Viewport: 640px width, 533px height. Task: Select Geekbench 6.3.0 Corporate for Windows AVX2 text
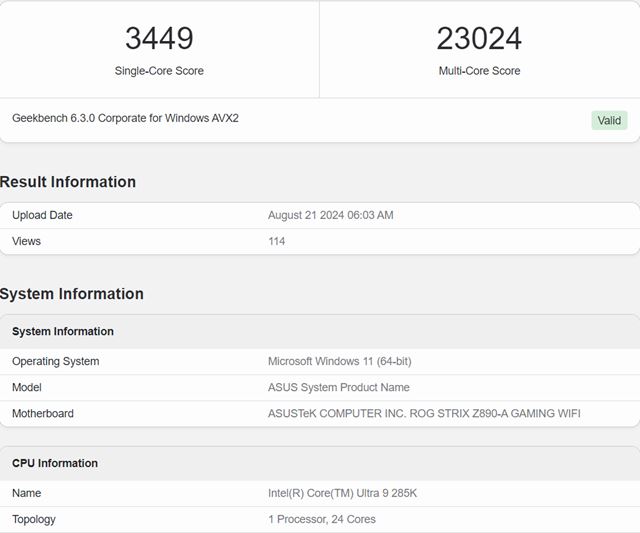click(125, 118)
